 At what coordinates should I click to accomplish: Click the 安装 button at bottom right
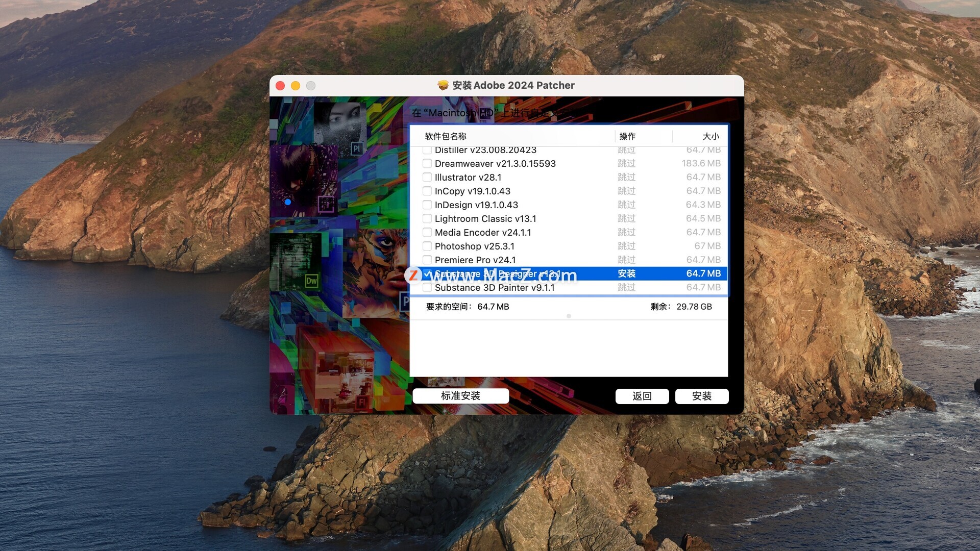tap(702, 396)
